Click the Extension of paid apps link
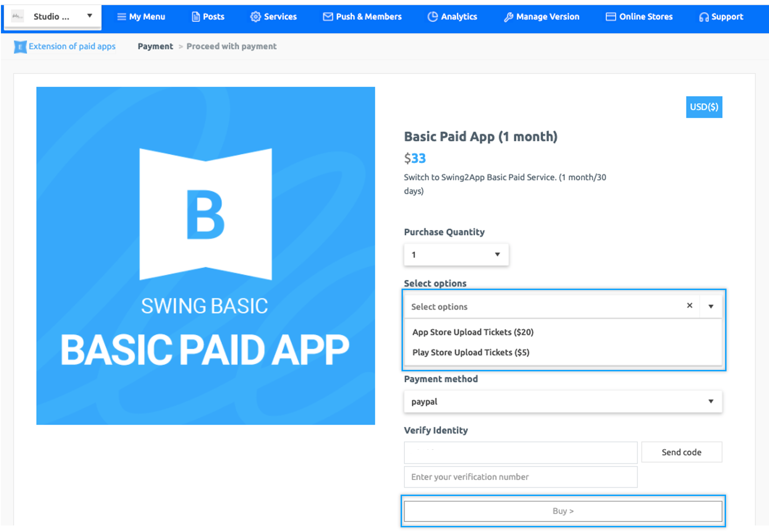The width and height of the screenshot is (769, 532). (72, 46)
